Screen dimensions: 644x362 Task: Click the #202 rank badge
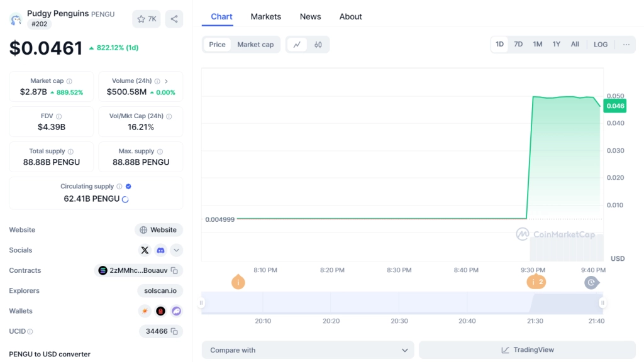coord(39,24)
